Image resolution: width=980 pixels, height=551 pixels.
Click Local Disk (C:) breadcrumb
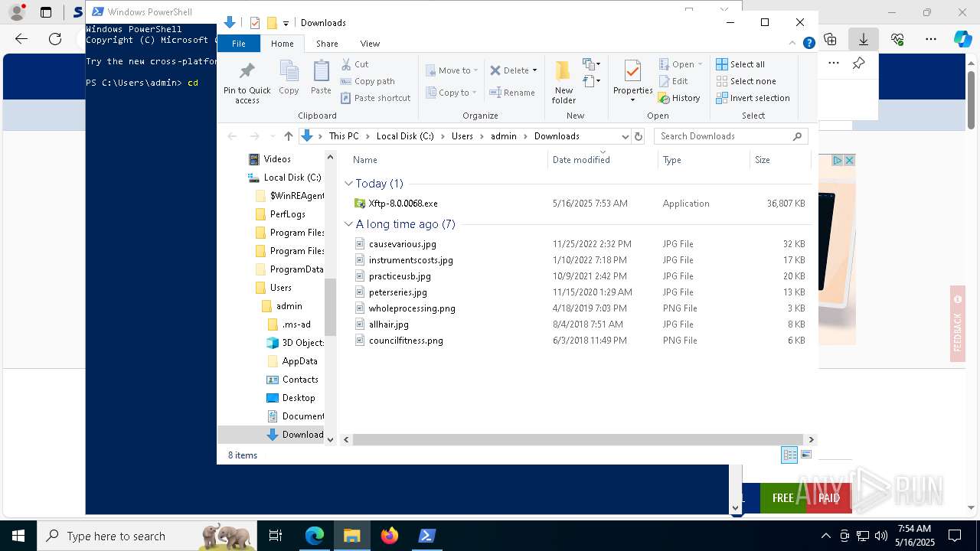(404, 136)
